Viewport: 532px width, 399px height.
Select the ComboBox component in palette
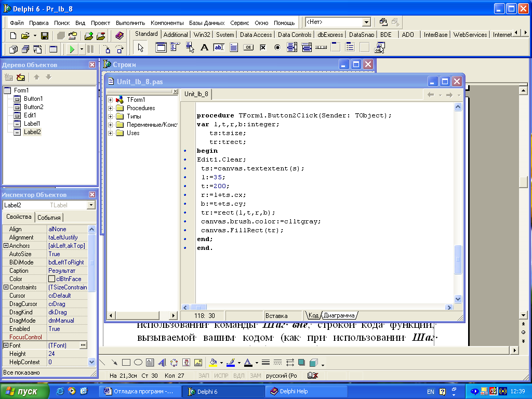pyautogui.click(x=307, y=47)
